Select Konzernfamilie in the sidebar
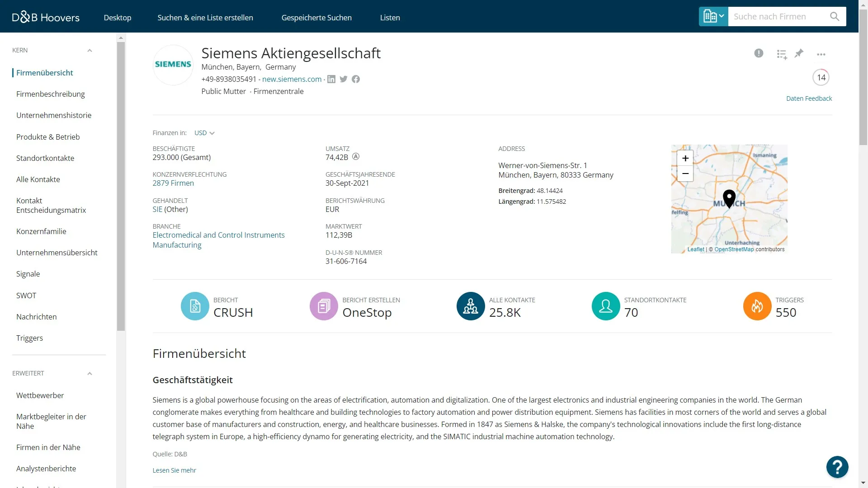Image resolution: width=868 pixels, height=488 pixels. [41, 231]
